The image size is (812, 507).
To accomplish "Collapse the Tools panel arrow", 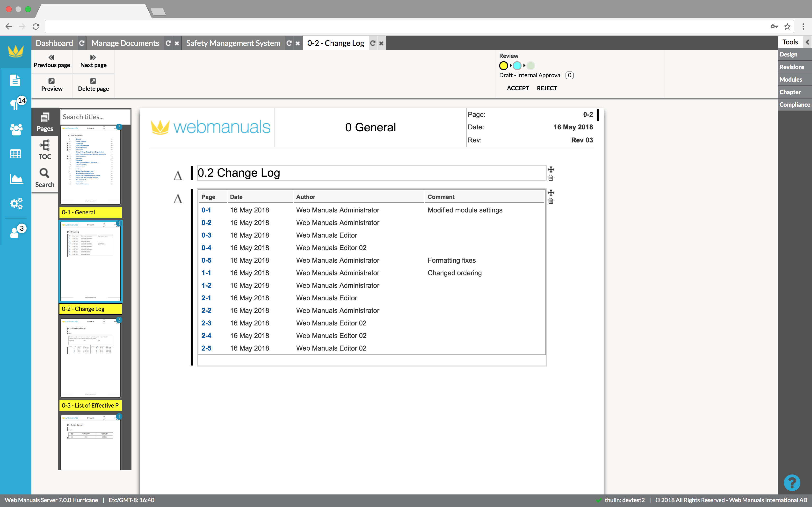I will (x=807, y=42).
